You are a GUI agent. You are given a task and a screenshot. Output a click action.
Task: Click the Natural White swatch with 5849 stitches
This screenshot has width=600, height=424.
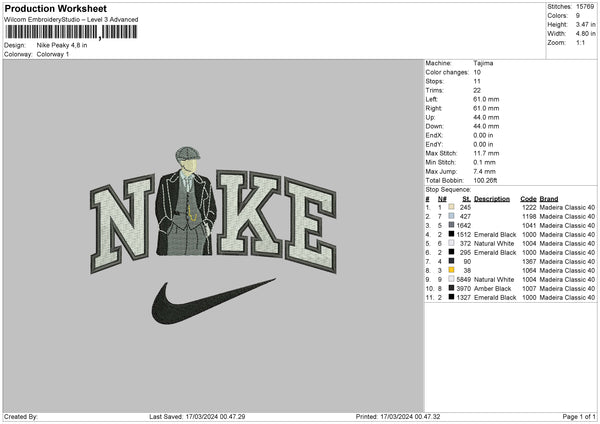tap(452, 279)
